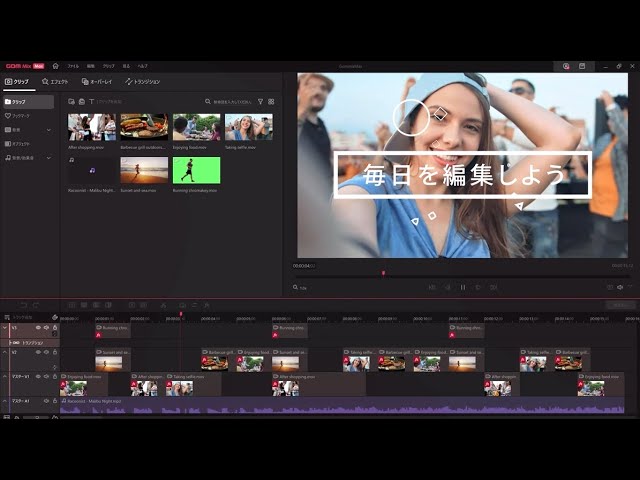Step forward one frame in preview
640x480 pixels.
pyautogui.click(x=478, y=287)
